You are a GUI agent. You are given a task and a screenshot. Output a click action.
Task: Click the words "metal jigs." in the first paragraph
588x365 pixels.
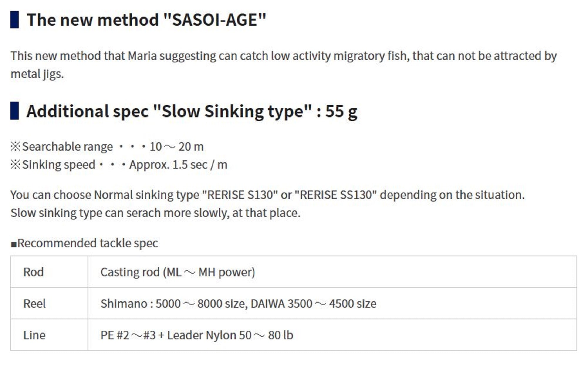point(37,74)
